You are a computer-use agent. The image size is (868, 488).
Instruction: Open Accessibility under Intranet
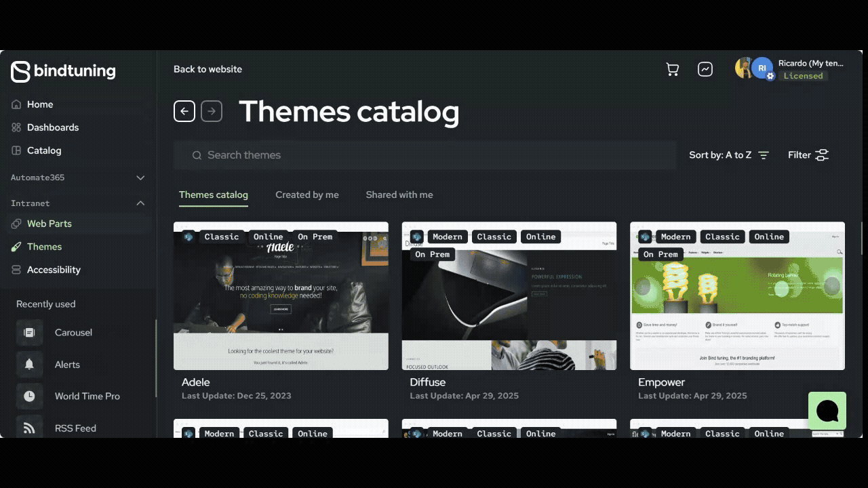(54, 270)
